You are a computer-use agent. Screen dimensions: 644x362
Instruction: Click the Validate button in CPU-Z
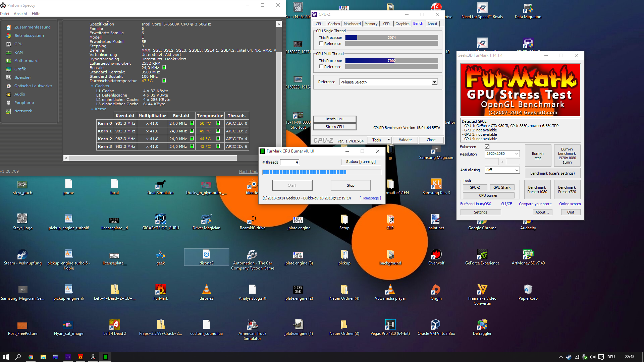click(x=405, y=140)
